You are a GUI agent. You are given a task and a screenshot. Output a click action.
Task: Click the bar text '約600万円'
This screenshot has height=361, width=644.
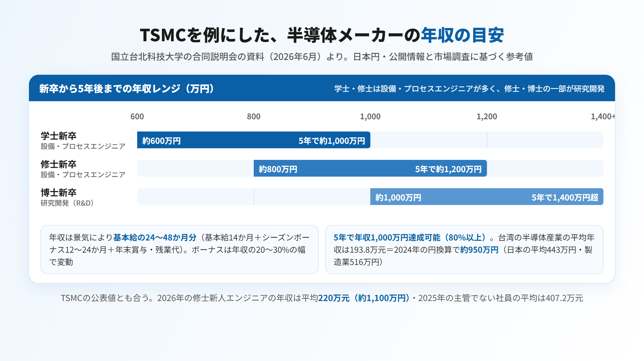(161, 141)
